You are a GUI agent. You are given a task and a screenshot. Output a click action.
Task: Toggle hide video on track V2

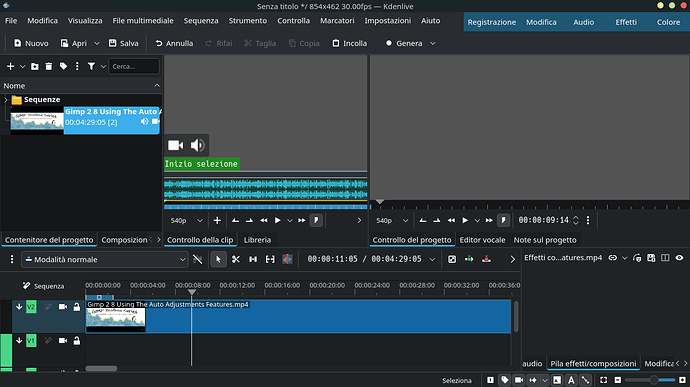63,307
